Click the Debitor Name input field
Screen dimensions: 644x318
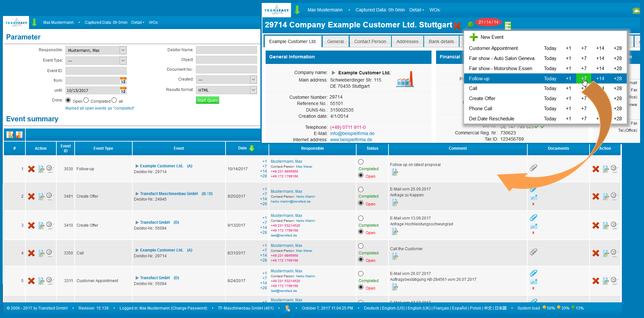click(226, 50)
